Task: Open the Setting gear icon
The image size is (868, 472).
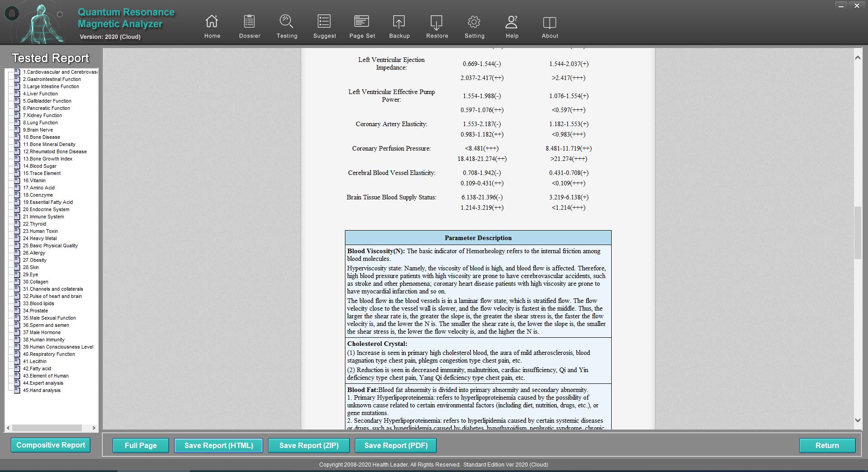Action: tap(474, 22)
